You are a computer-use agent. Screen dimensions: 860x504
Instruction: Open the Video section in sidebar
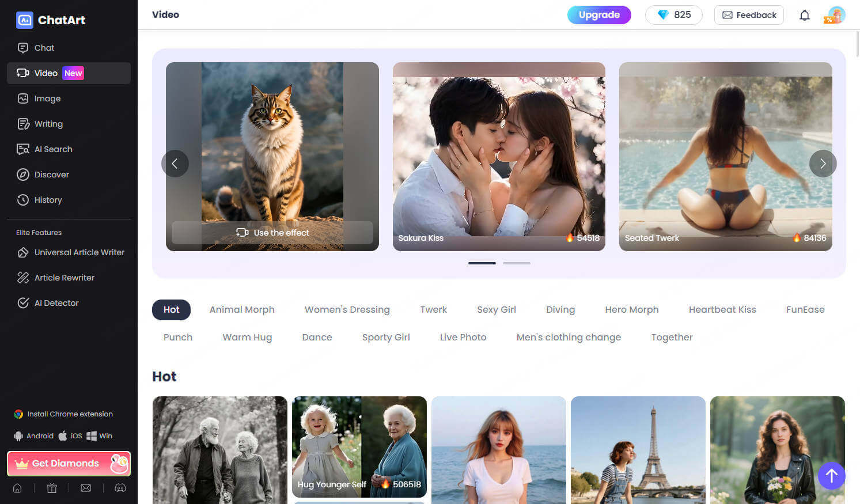69,73
